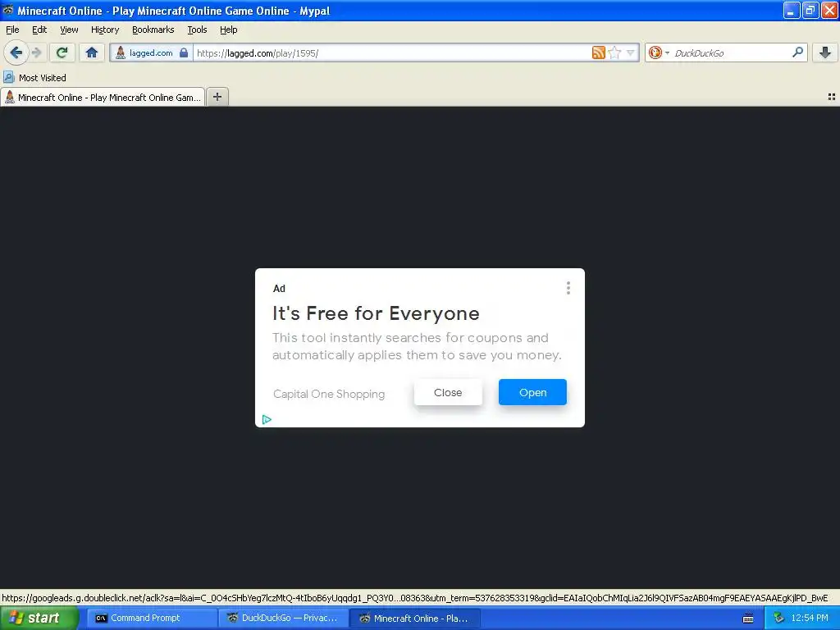Click the list all tabs icon
The width and height of the screenshot is (840, 630).
click(832, 97)
